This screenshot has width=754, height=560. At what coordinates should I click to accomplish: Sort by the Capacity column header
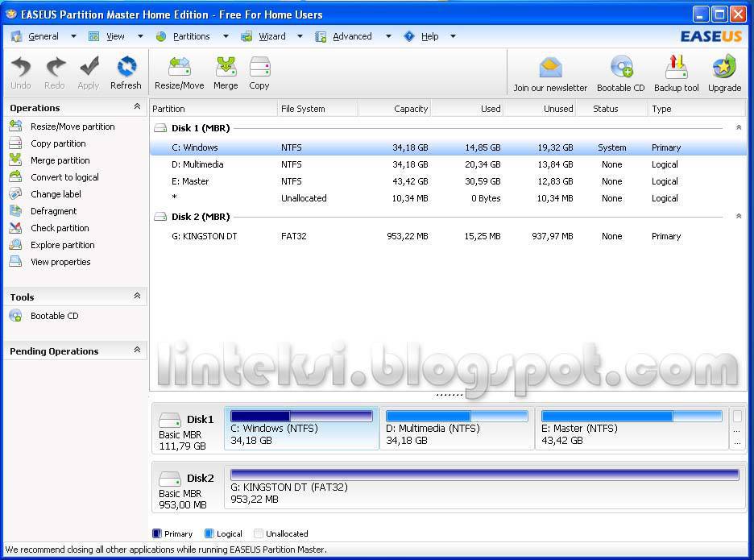tap(394, 109)
